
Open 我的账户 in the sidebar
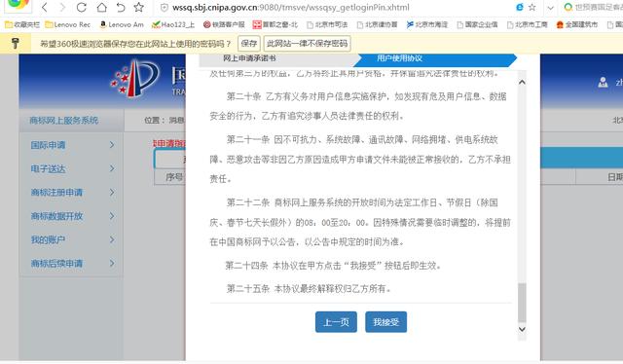point(48,239)
